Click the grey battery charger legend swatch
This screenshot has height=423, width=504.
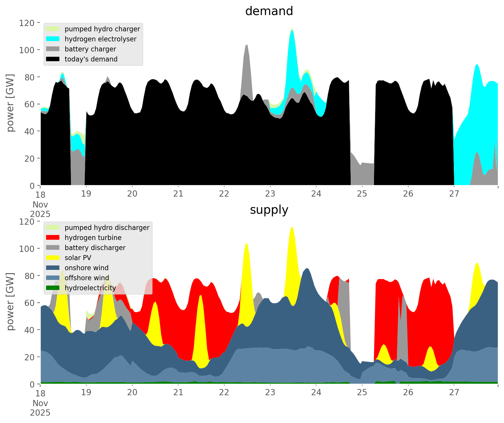coord(53,49)
